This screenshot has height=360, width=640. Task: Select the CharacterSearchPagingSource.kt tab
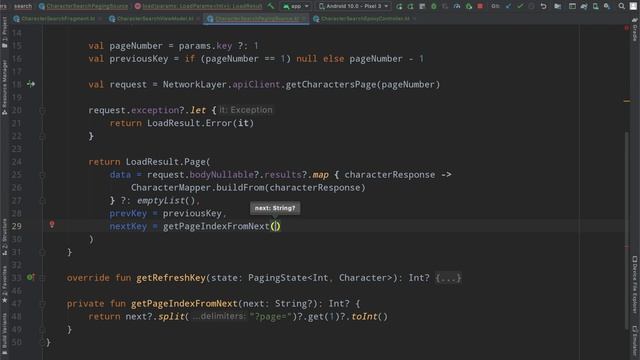[x=256, y=19]
